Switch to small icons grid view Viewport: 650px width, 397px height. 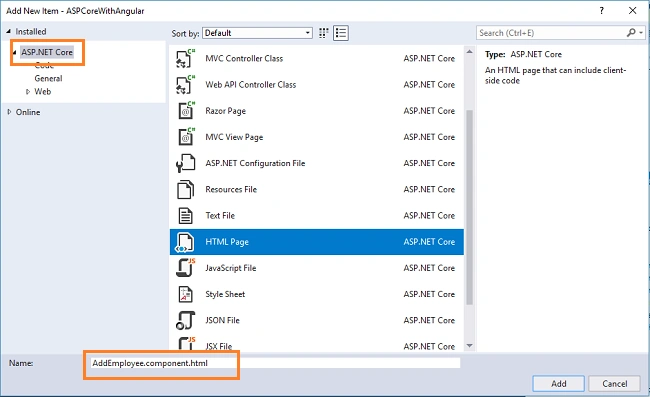click(324, 33)
